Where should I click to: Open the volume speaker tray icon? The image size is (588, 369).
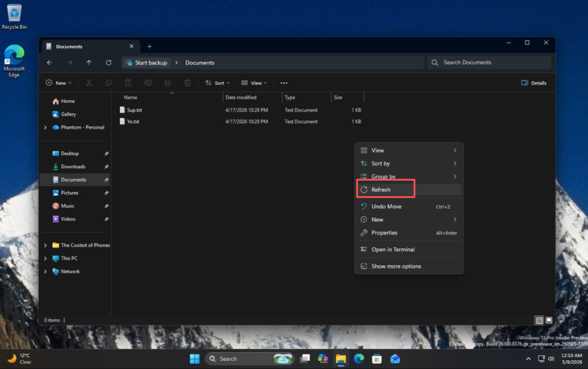coord(551,359)
